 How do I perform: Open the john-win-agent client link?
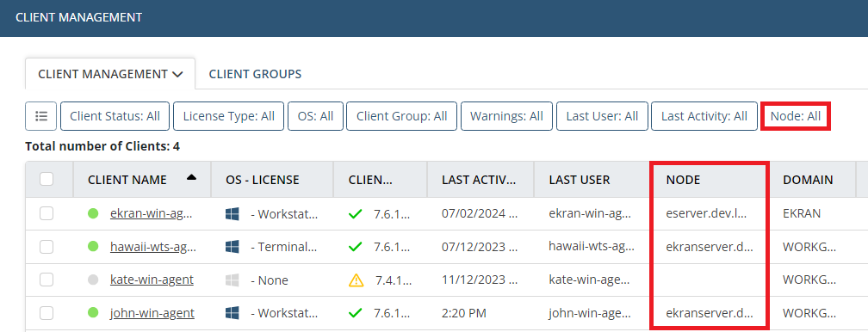click(152, 313)
